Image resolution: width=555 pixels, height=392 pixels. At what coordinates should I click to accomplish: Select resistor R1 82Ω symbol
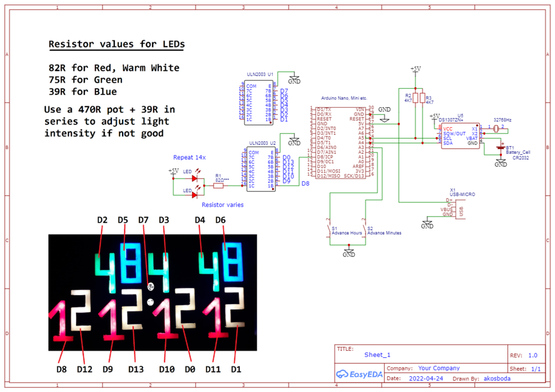point(218,186)
